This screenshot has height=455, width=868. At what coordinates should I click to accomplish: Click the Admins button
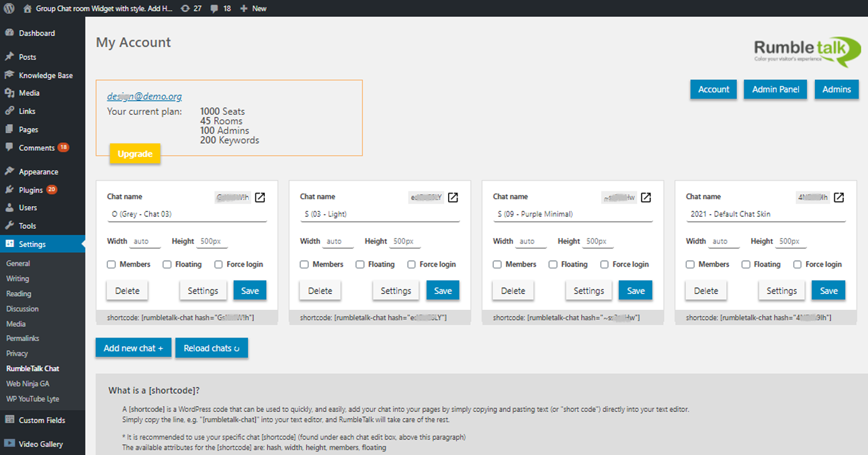pyautogui.click(x=836, y=89)
